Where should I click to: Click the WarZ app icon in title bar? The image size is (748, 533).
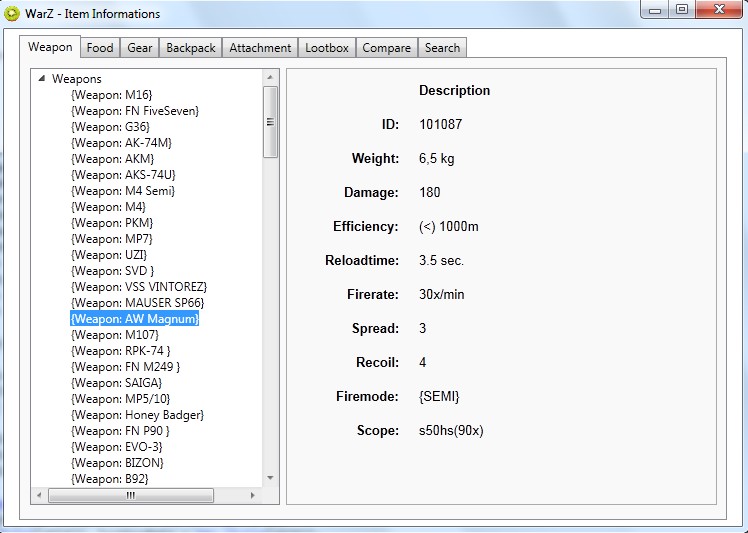tap(12, 14)
